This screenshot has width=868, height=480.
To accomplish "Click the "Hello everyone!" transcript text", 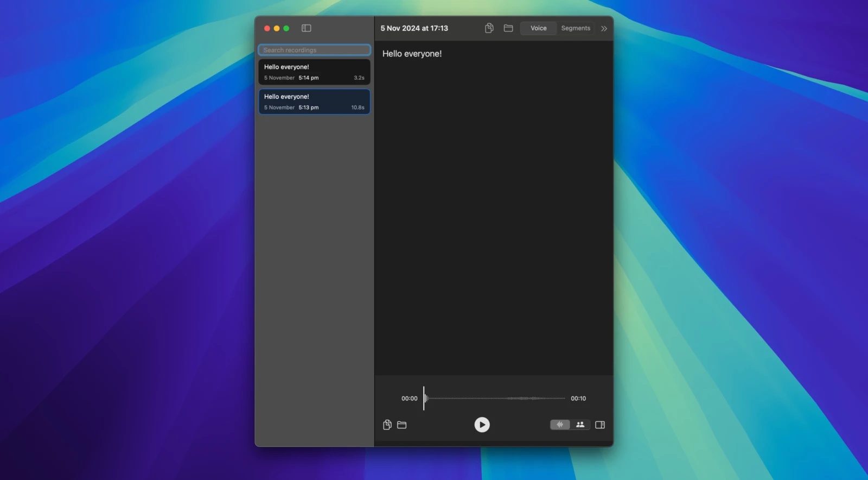I will coord(412,54).
